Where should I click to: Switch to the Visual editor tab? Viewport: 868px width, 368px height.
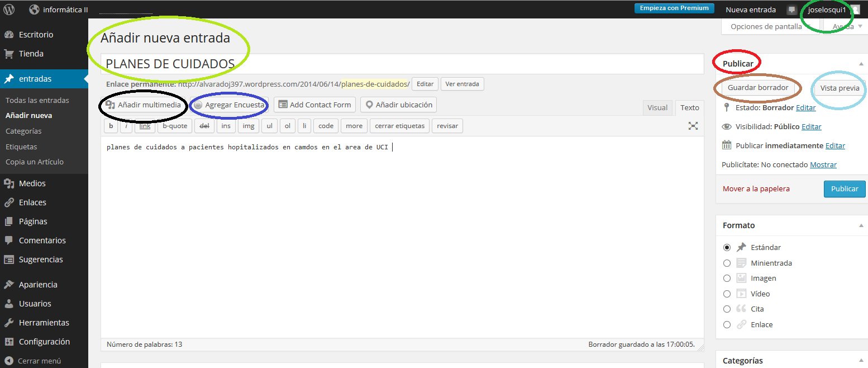click(657, 107)
